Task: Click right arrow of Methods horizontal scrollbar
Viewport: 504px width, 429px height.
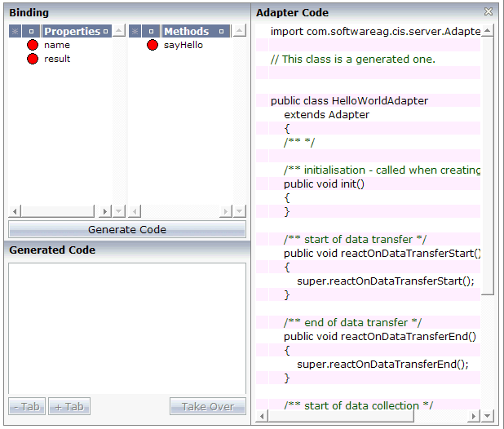Action: pyautogui.click(x=226, y=211)
